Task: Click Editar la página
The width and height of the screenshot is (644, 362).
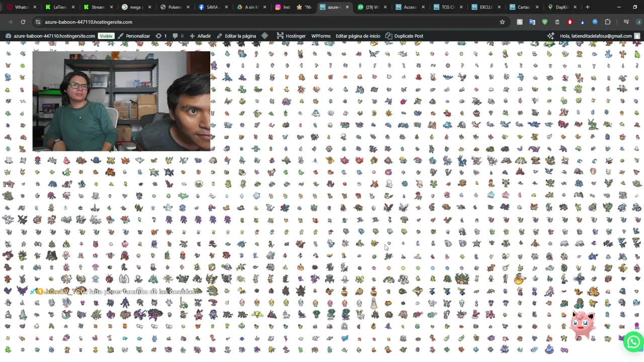Action: point(236,36)
